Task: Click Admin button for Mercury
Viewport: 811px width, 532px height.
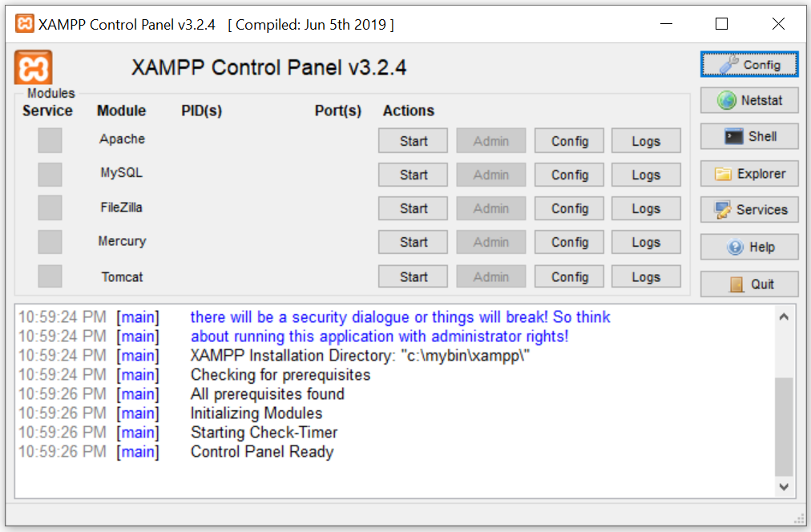Action: [x=490, y=242]
